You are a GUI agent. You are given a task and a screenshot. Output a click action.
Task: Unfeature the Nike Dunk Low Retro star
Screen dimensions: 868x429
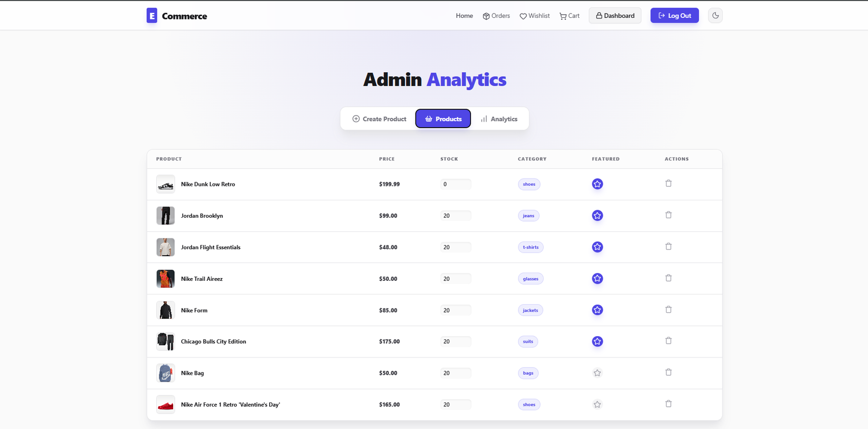(597, 184)
